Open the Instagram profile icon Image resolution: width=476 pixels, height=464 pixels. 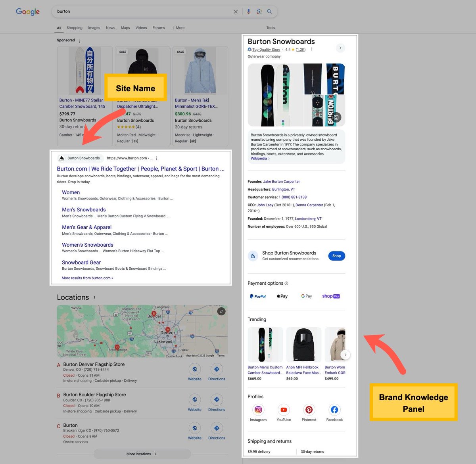(258, 410)
